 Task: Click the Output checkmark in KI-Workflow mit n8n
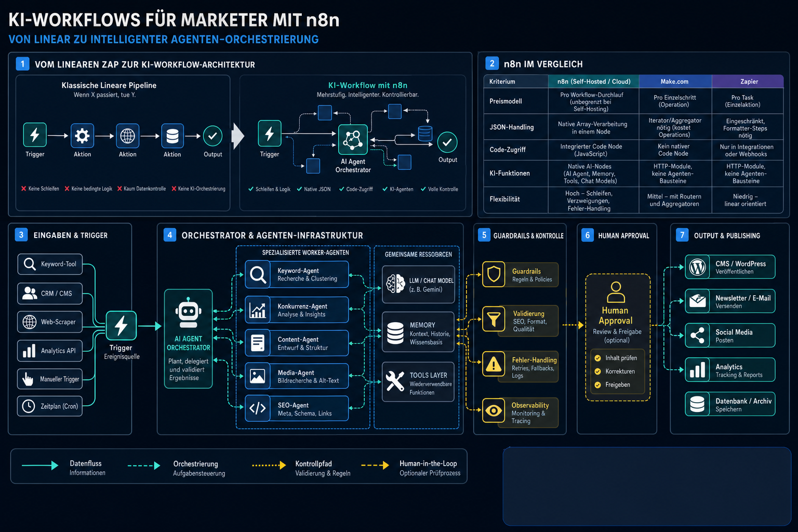tap(447, 142)
